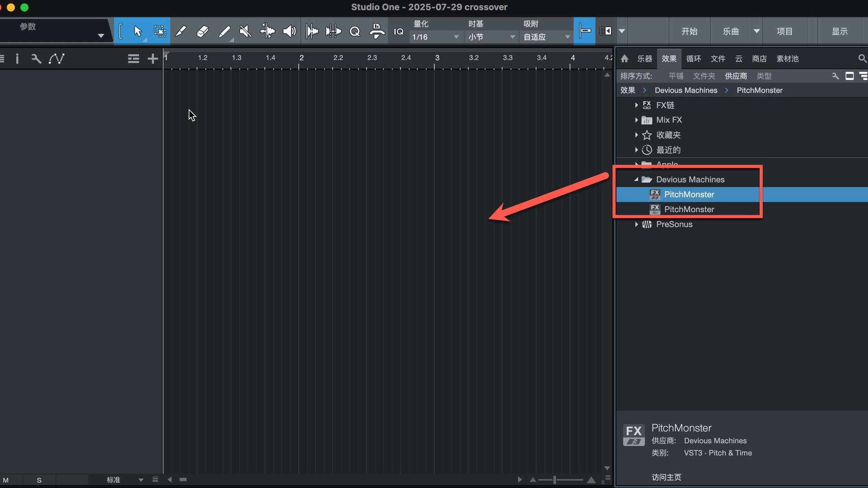Sort browser by 平铺 flat

(x=676, y=76)
